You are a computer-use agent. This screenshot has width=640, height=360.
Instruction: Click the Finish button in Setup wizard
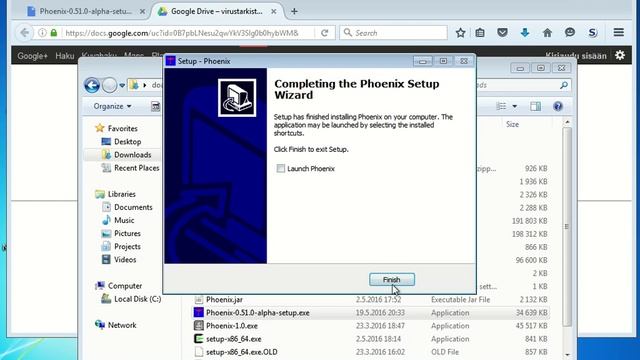pos(392,280)
